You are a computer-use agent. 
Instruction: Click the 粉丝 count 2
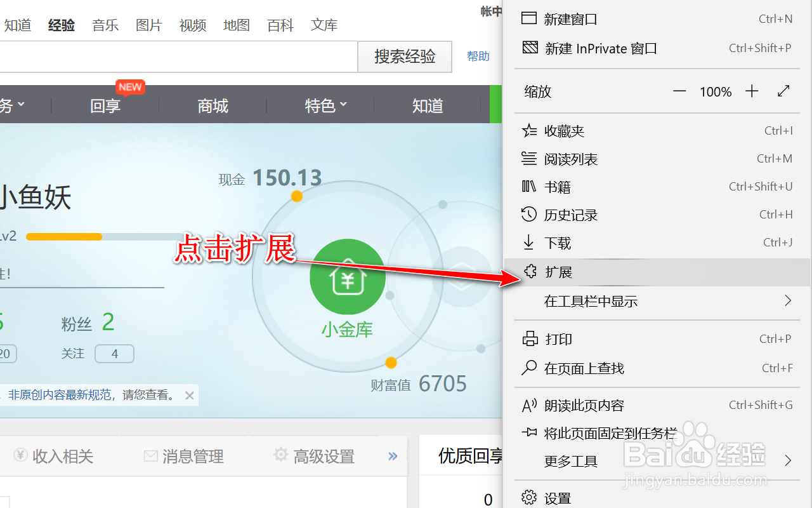pos(108,323)
